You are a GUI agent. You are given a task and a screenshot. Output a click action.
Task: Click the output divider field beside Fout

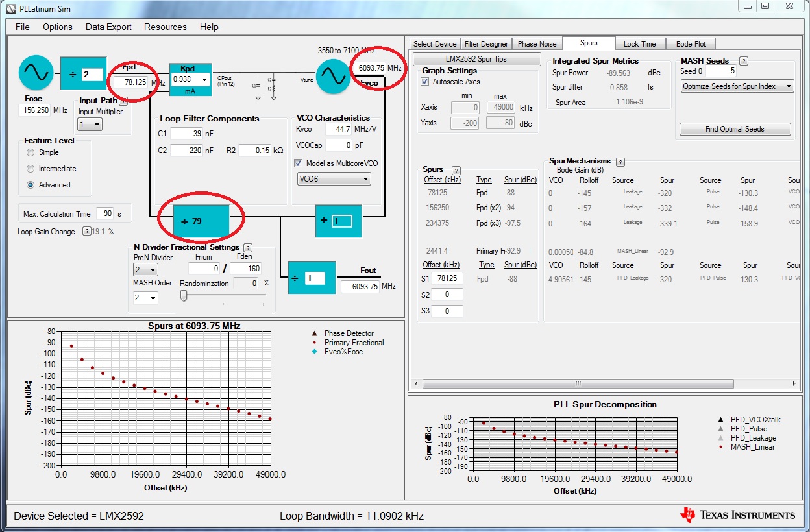(x=315, y=278)
